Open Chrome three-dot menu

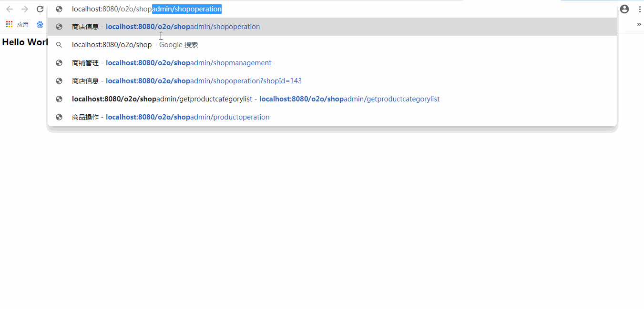pos(640,9)
